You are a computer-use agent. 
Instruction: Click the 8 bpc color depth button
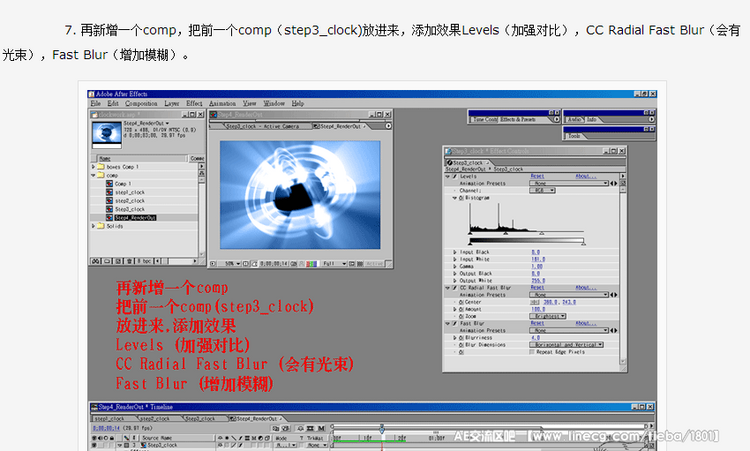[145, 261]
